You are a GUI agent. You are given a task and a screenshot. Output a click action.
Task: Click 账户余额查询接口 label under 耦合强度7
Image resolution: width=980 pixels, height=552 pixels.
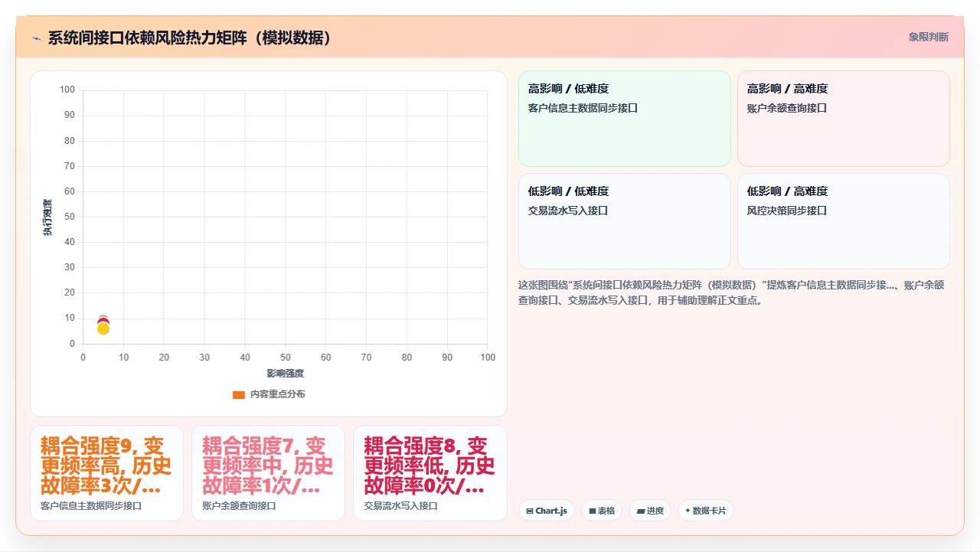239,506
